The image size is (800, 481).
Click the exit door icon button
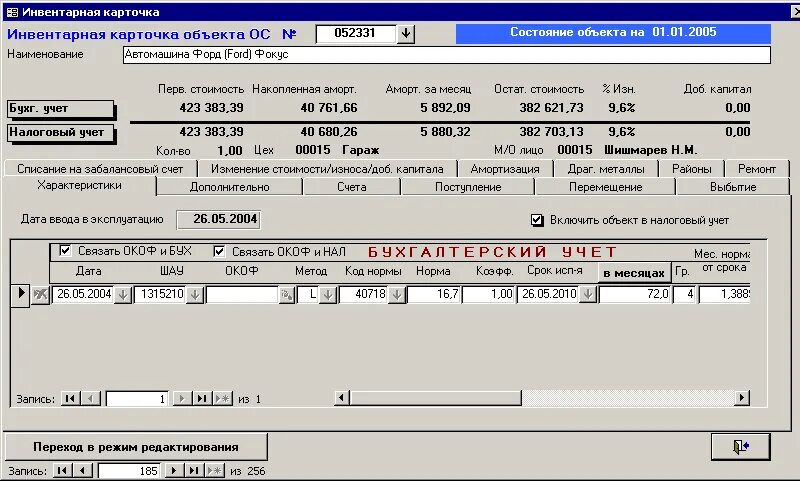pyautogui.click(x=740, y=446)
